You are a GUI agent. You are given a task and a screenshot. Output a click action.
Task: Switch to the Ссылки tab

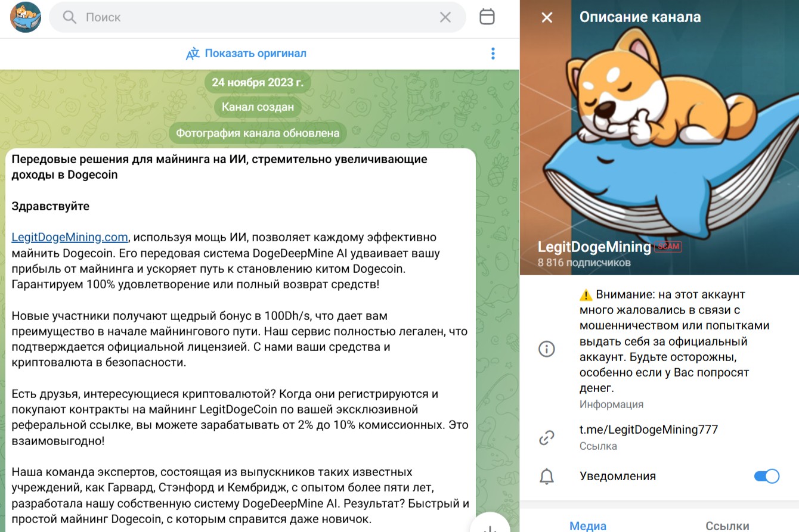click(727, 525)
